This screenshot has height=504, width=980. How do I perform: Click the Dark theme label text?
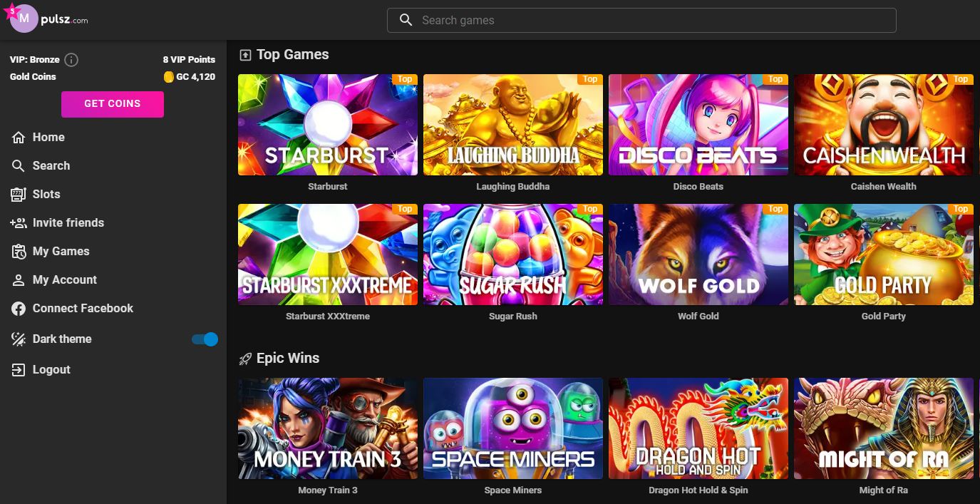click(62, 339)
